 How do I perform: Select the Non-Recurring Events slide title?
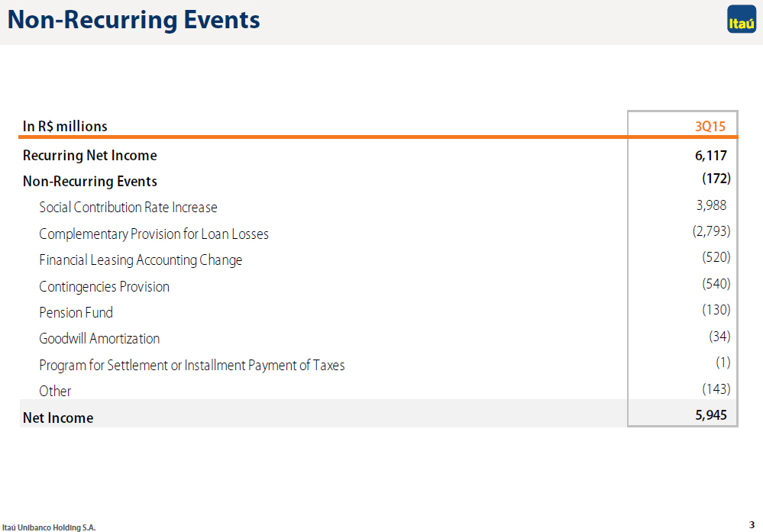tap(134, 20)
